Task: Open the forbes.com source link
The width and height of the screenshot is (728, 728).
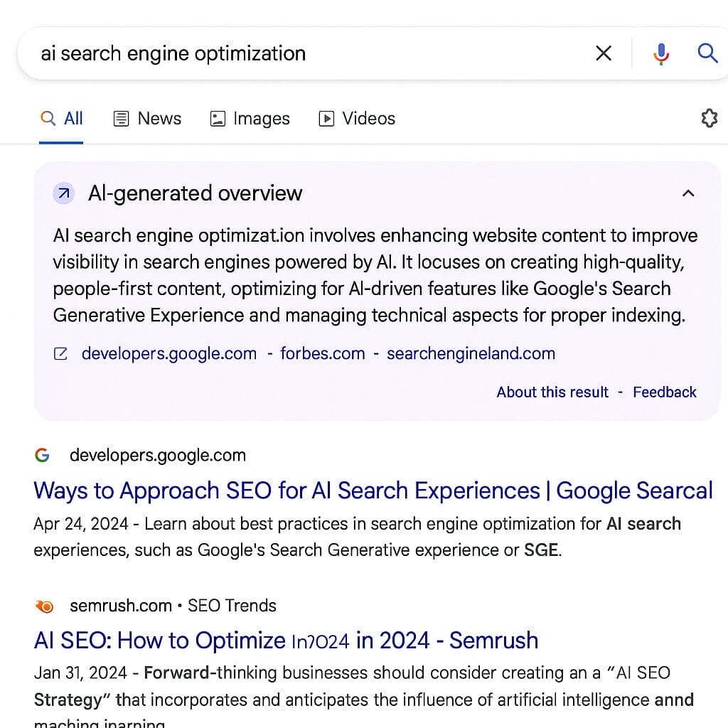Action: coord(322,353)
